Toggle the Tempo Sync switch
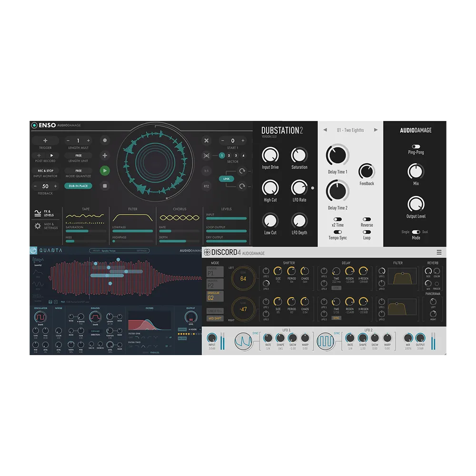The image size is (476, 476). (337, 232)
